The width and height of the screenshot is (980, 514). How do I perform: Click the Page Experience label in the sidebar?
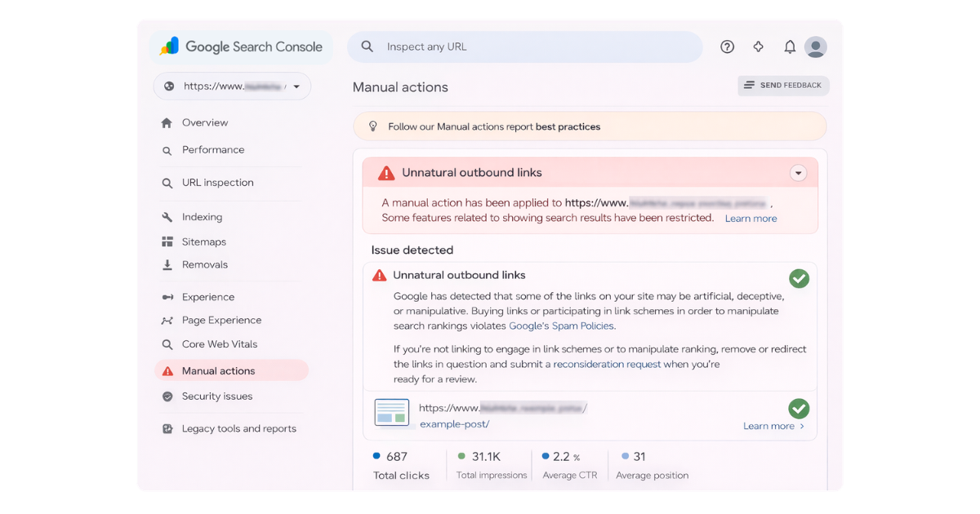221,321
